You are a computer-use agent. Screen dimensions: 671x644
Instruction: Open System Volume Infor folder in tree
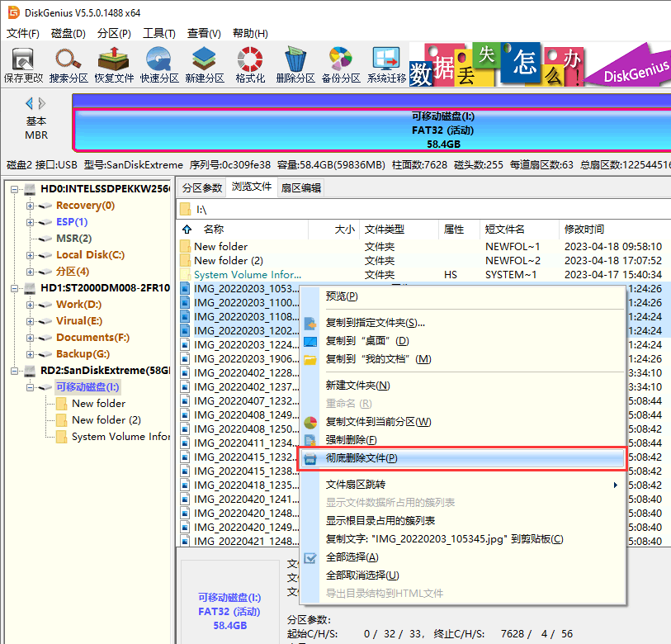click(x=120, y=437)
